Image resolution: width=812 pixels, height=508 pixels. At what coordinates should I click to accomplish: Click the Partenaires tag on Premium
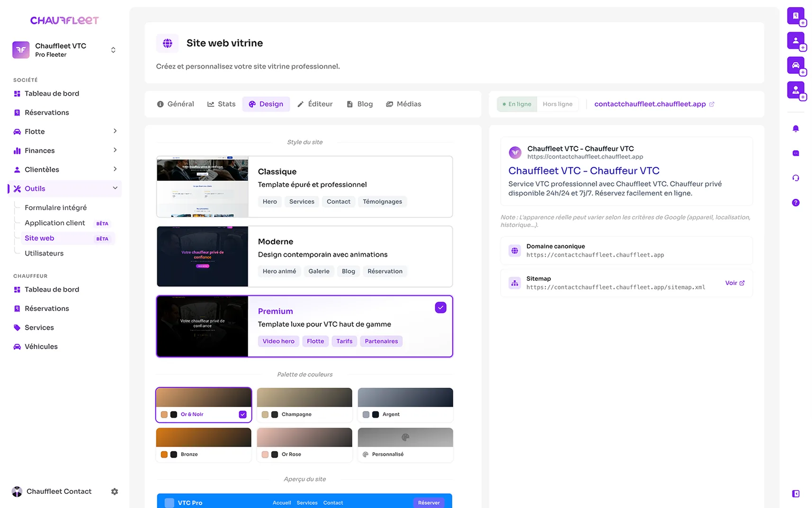381,341
